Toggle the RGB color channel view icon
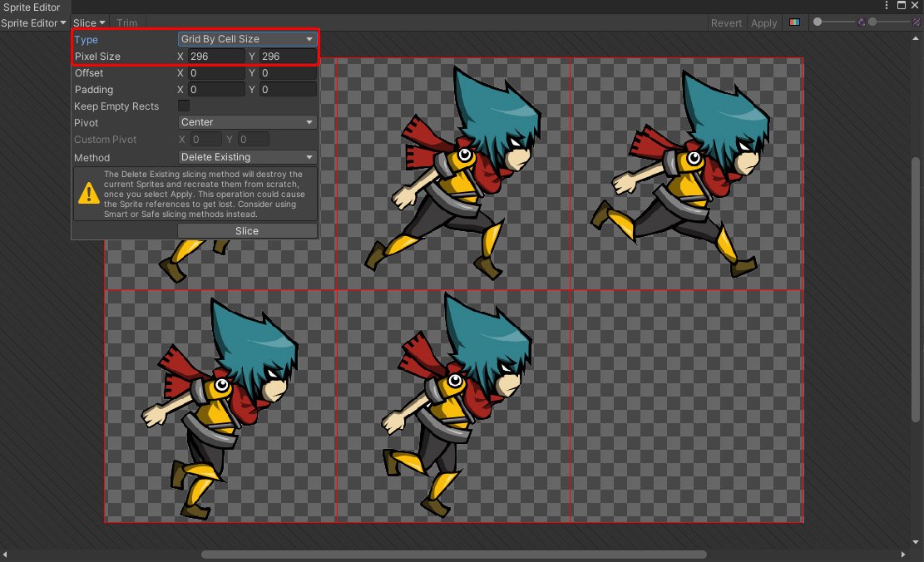Image resolution: width=924 pixels, height=562 pixels. click(794, 22)
